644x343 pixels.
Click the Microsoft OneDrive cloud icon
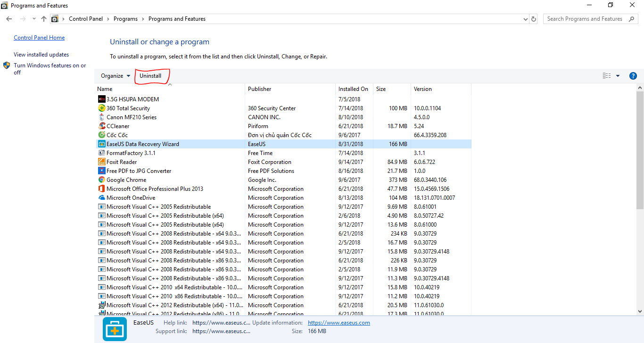(102, 198)
